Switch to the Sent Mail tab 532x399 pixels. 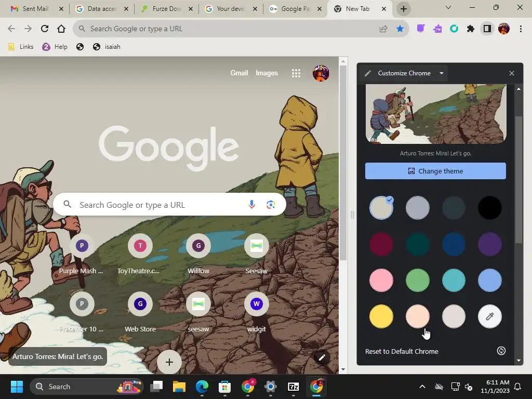coord(37,9)
